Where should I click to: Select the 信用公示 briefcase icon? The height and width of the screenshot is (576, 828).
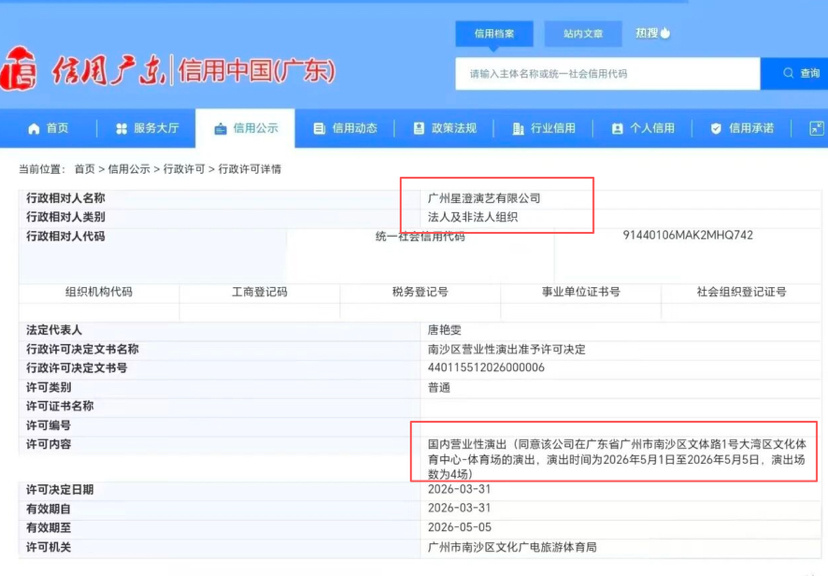220,129
